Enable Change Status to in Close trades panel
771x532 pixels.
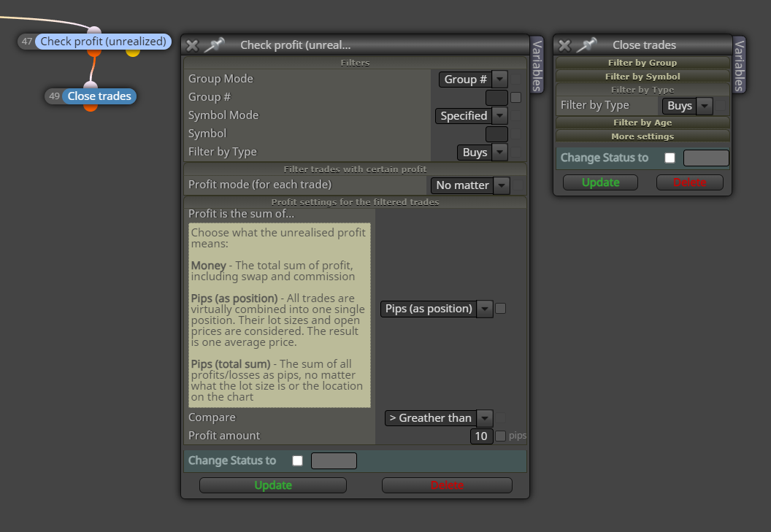point(670,158)
